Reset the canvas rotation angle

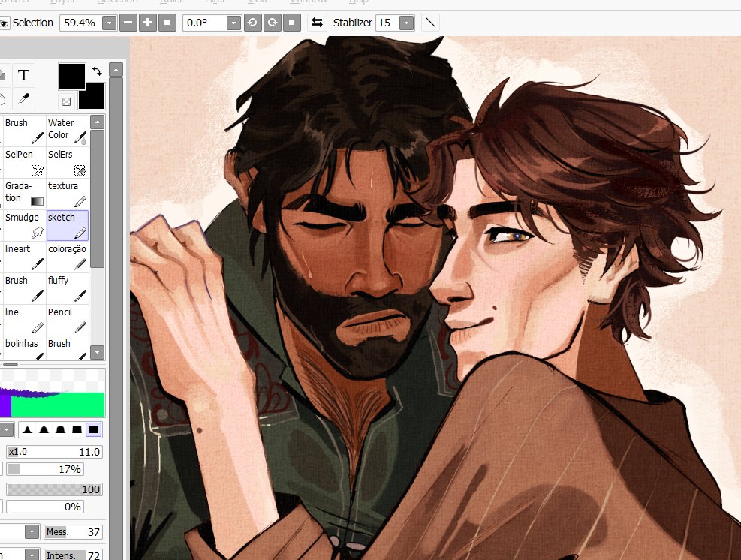click(x=291, y=23)
